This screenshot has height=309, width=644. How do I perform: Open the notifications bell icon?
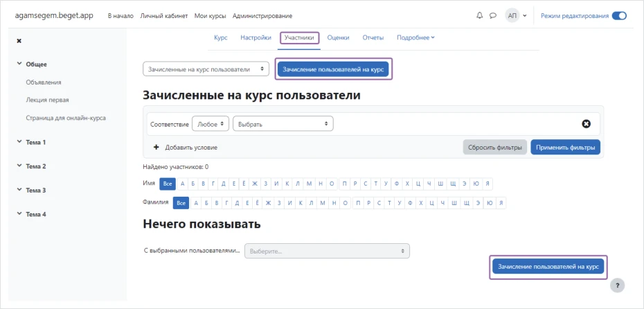479,16
